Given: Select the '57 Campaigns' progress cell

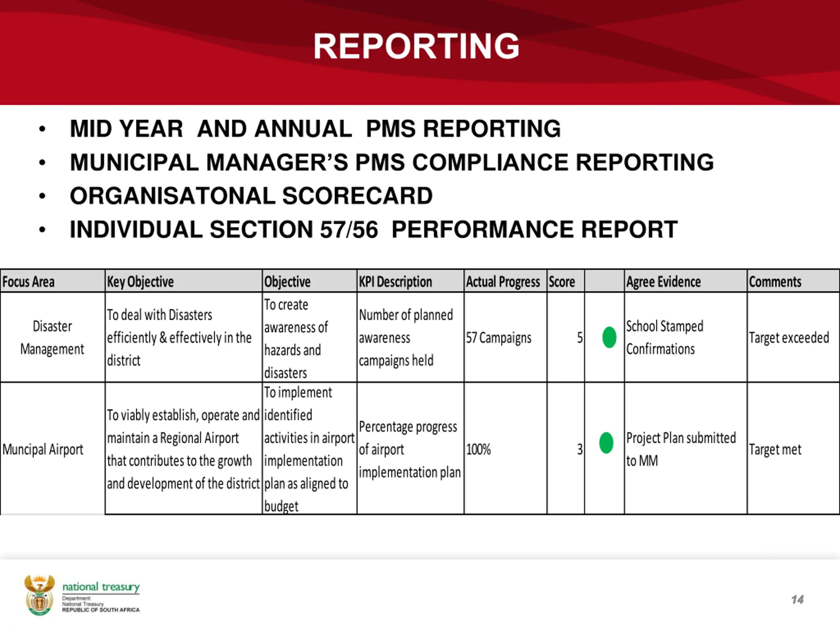Looking at the screenshot, I should (505, 337).
